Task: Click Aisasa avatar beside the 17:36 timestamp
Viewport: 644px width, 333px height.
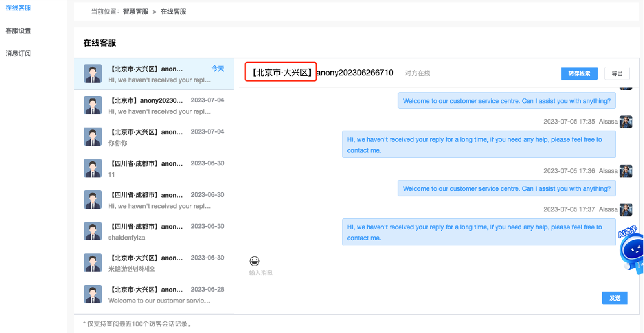Action: 626,171
